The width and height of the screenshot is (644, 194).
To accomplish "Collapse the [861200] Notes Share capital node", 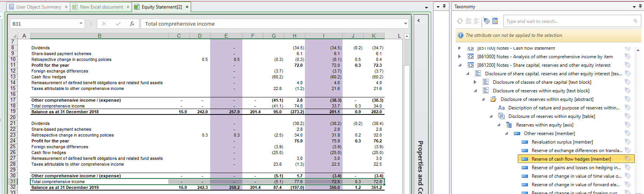I will coord(460,65).
